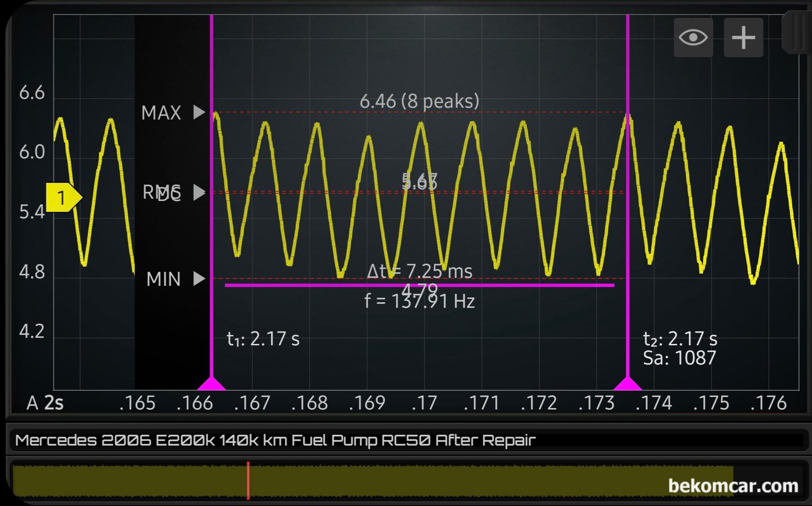812x506 pixels.
Task: Click the MAX level arrow marker
Action: [199, 113]
